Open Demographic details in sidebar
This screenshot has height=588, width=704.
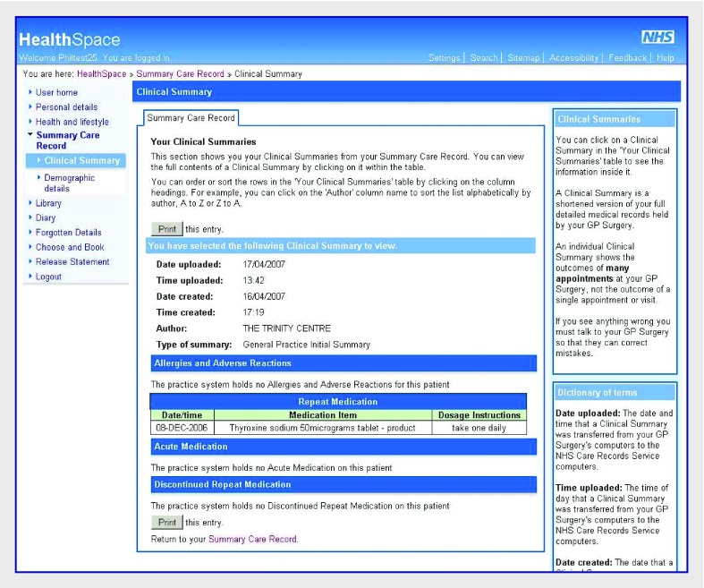(69, 183)
